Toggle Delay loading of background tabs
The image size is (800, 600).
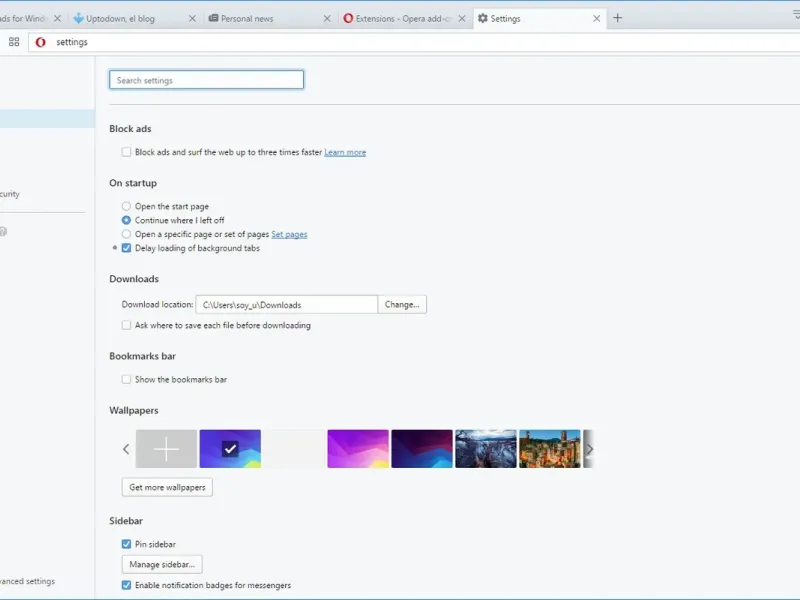[x=126, y=248]
